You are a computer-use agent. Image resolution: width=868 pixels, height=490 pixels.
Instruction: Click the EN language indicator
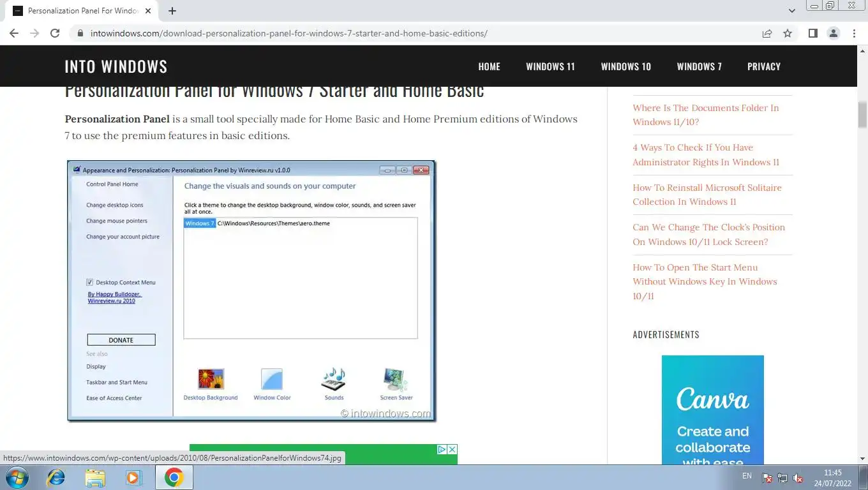point(747,476)
